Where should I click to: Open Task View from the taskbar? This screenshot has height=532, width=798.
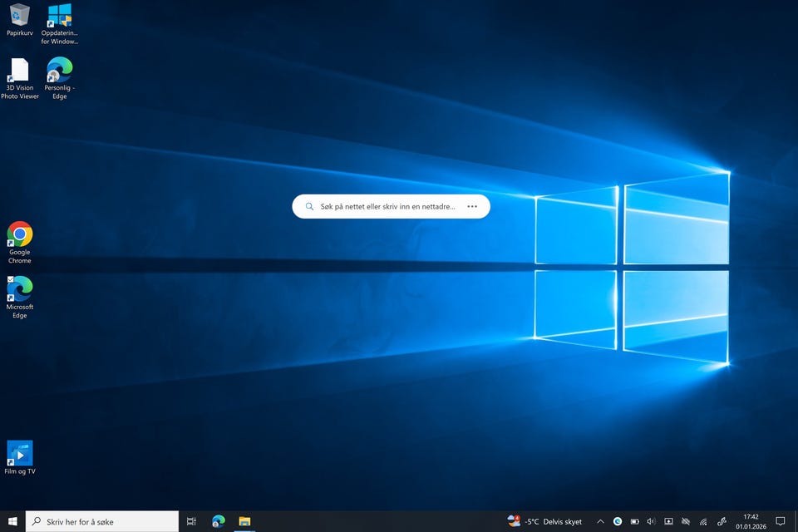(191, 521)
